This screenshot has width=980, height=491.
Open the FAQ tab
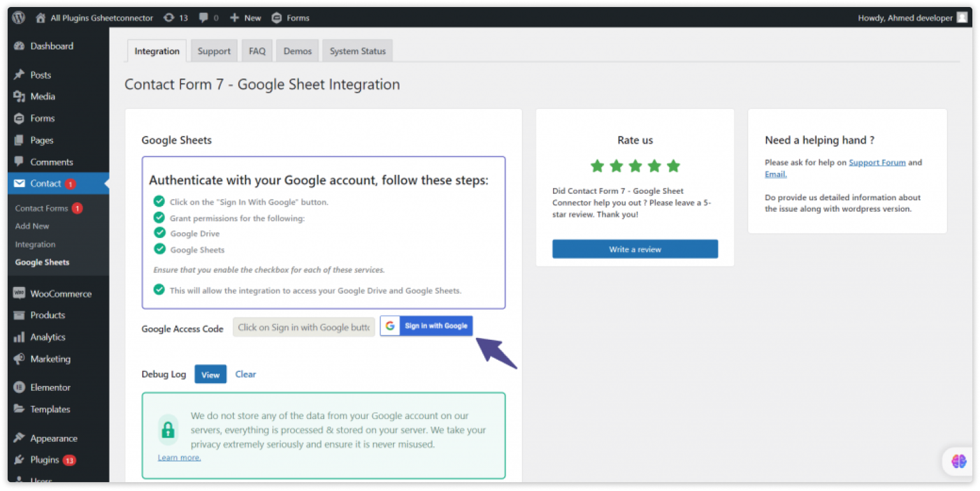pos(257,51)
